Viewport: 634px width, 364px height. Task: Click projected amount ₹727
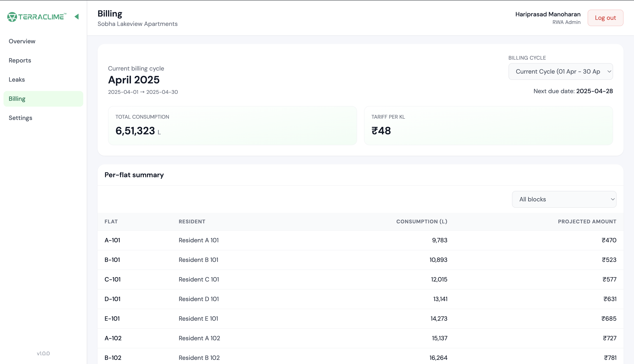[609, 338]
